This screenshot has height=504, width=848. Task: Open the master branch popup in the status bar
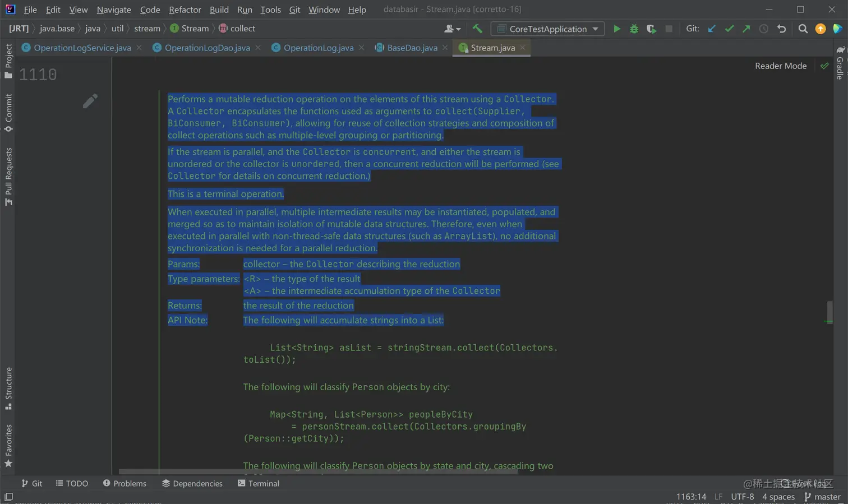click(822, 497)
